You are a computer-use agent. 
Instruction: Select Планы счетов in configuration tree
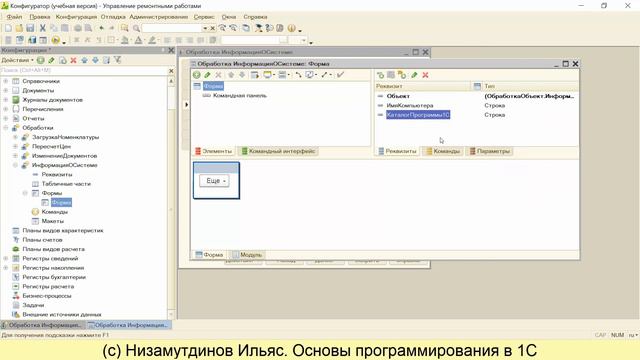point(42,240)
